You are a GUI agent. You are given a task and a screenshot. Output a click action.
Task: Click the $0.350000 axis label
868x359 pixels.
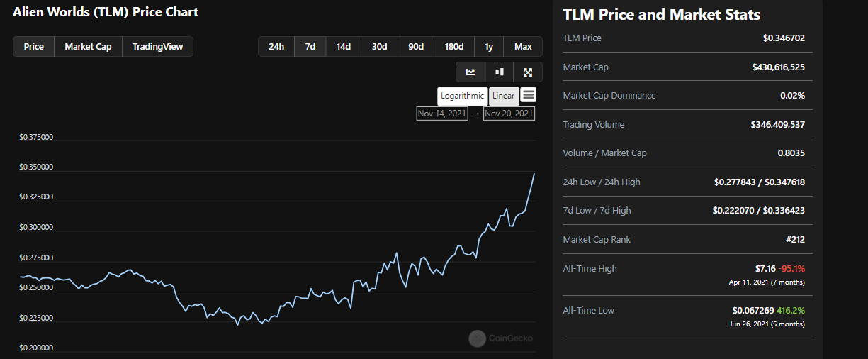36,167
